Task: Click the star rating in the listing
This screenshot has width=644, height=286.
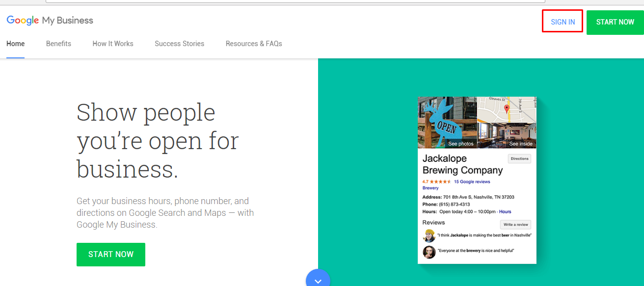Action: pos(440,182)
